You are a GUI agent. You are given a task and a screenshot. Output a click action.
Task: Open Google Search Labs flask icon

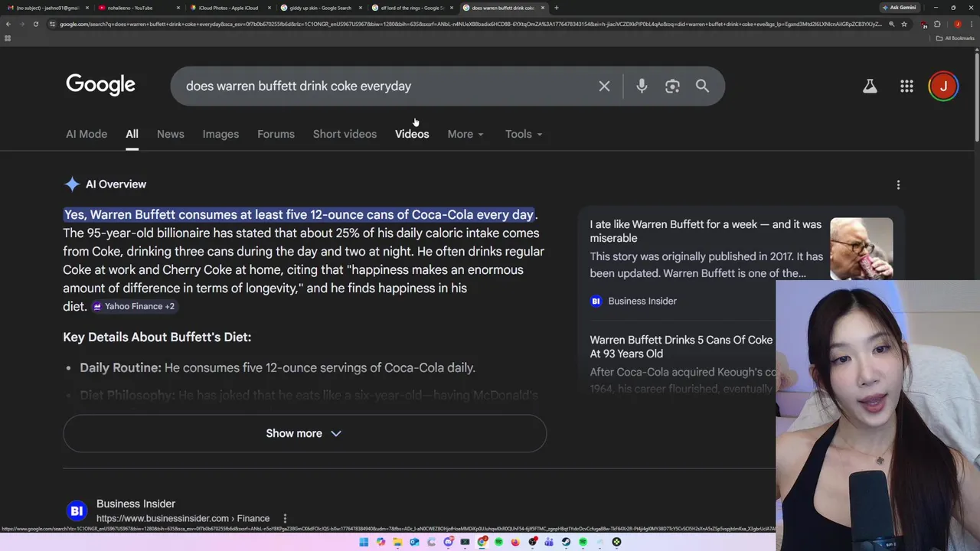click(870, 86)
